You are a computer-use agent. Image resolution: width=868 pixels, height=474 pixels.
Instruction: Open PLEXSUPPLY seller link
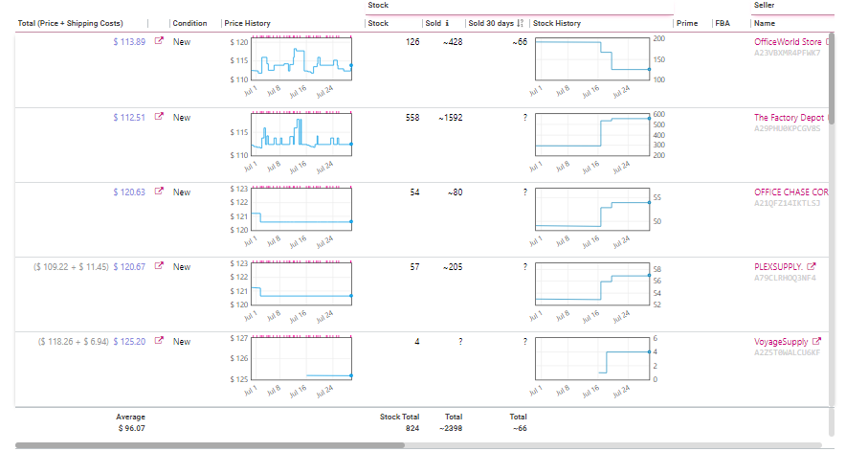(x=778, y=267)
